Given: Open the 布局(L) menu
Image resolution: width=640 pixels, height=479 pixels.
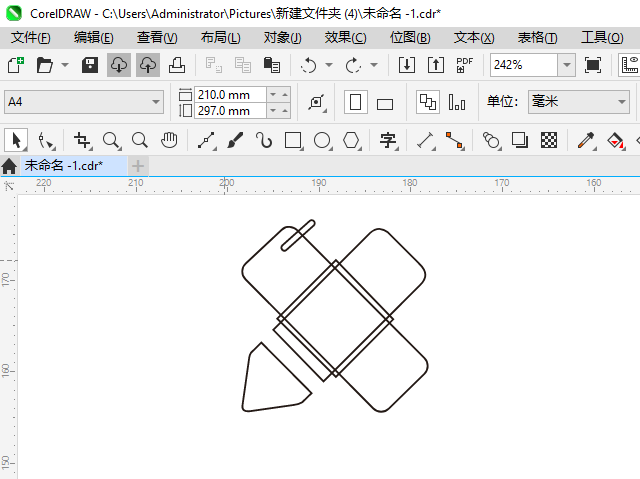Looking at the screenshot, I should coord(220,38).
